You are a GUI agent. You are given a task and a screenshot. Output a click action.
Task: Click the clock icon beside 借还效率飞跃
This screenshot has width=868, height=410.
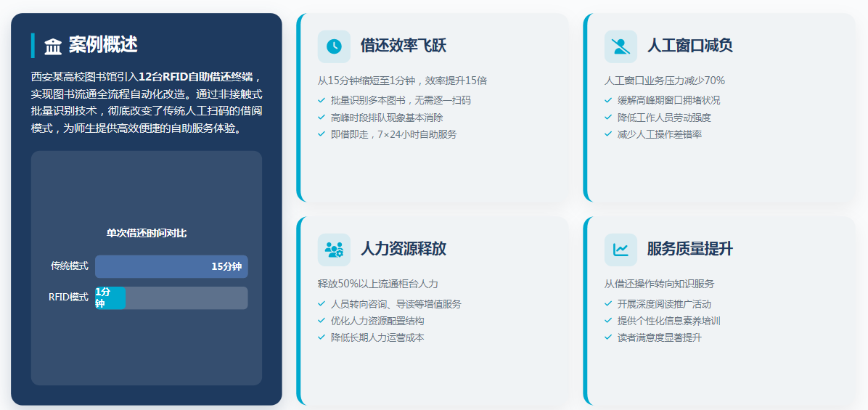coord(334,46)
